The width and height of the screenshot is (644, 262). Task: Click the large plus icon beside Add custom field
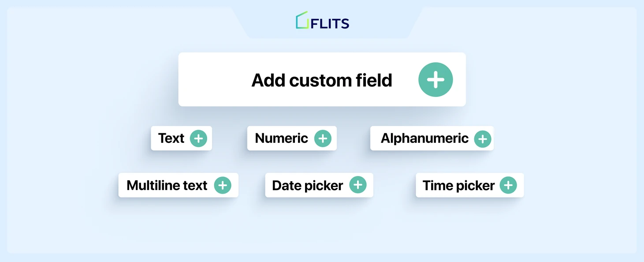436,79
